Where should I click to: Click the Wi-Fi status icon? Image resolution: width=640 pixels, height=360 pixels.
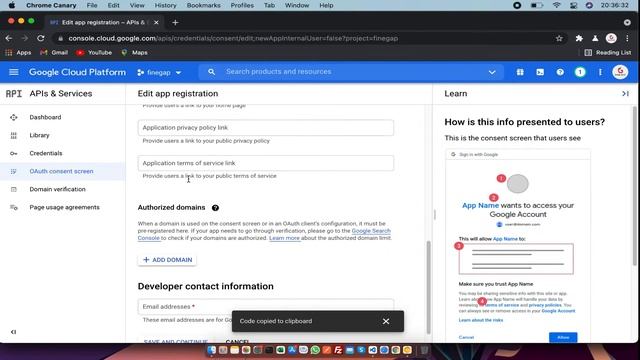556,5
